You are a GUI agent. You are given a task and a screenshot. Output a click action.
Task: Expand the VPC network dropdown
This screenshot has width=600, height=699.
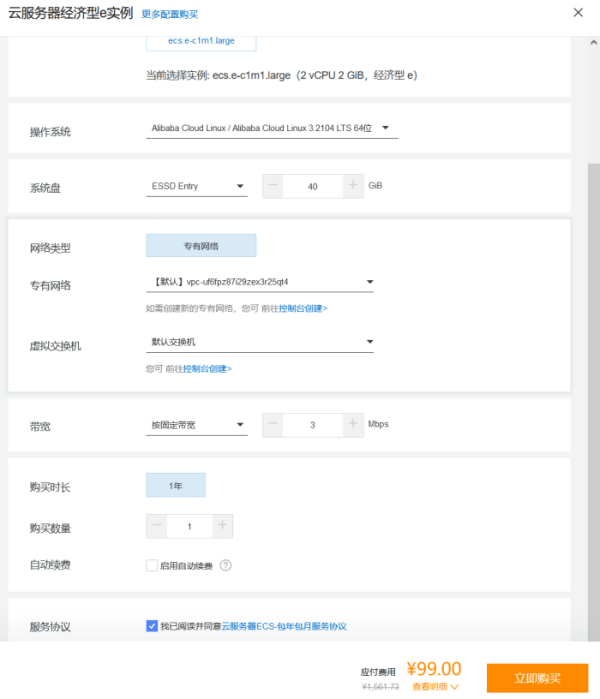260,282
